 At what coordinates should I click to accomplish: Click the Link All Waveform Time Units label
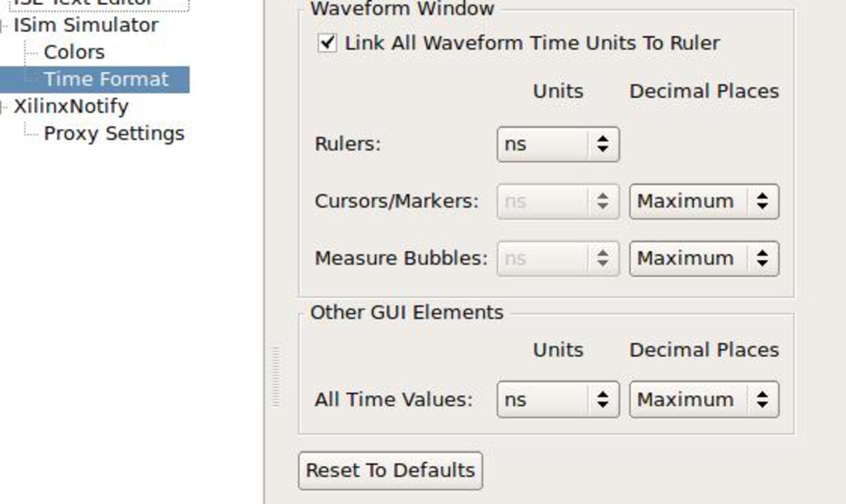[x=532, y=43]
